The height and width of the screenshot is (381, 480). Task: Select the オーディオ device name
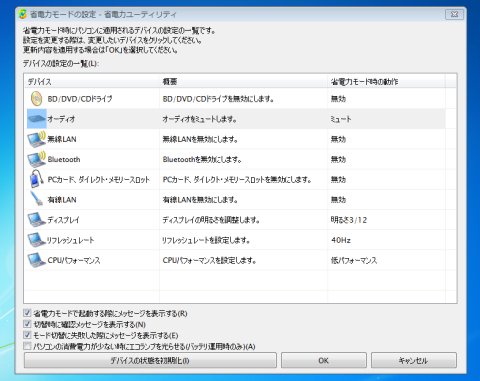[x=61, y=119]
